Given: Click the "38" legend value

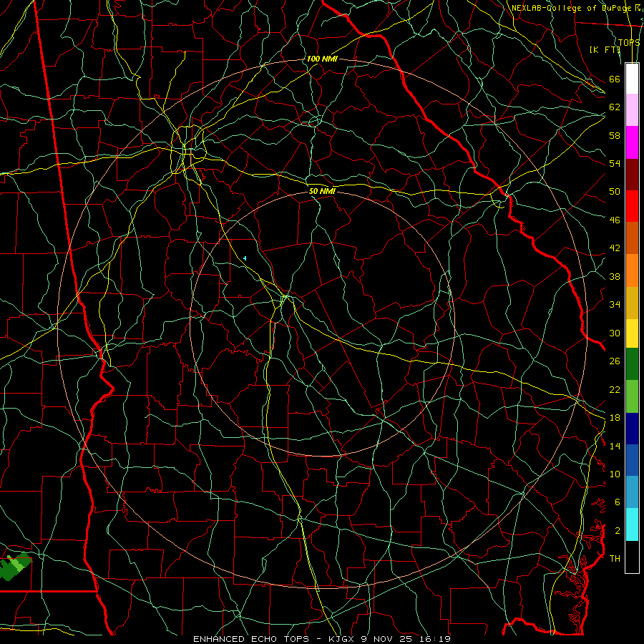Looking at the screenshot, I should coord(615,276).
